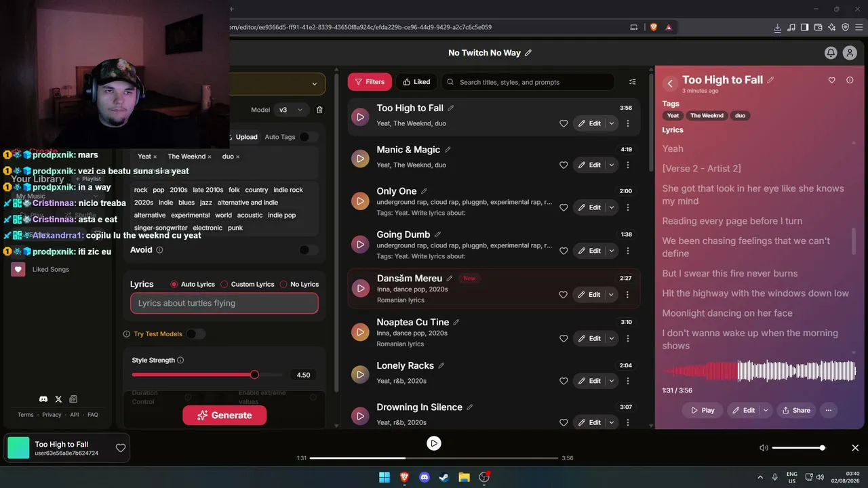This screenshot has width=868, height=488.
Task: Click the Generate button
Action: click(224, 415)
